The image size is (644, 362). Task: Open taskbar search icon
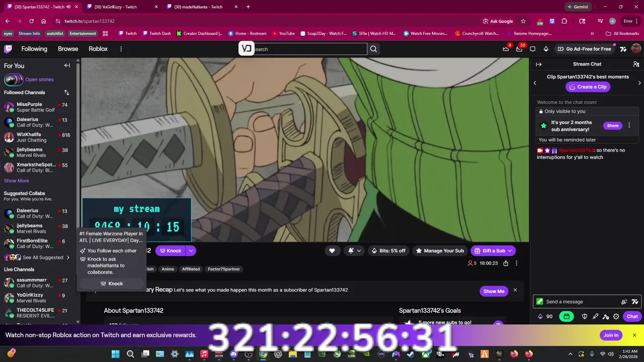130,354
